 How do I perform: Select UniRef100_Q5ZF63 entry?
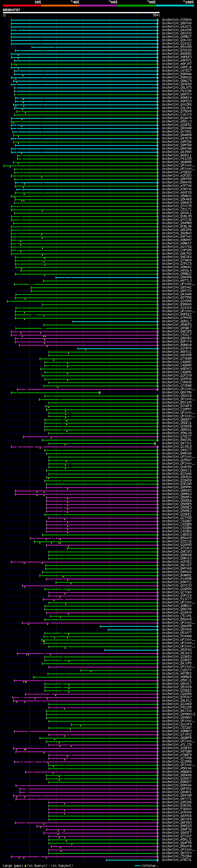tap(176, 650)
